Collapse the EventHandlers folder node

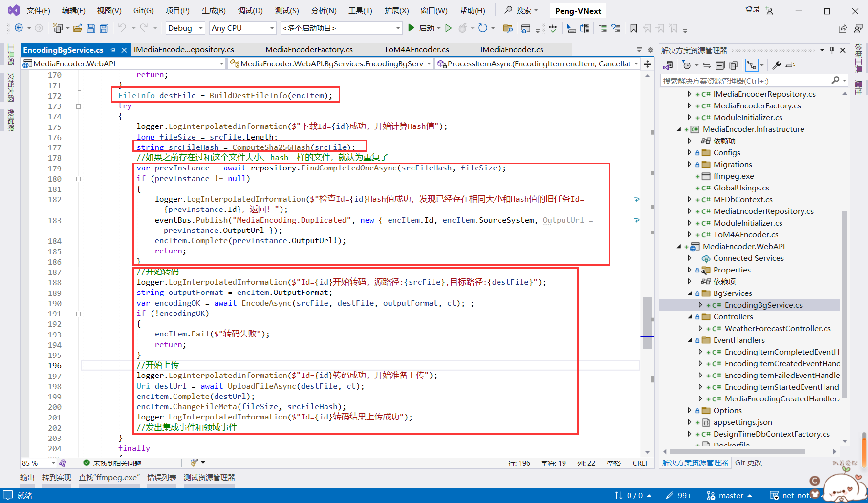click(690, 340)
